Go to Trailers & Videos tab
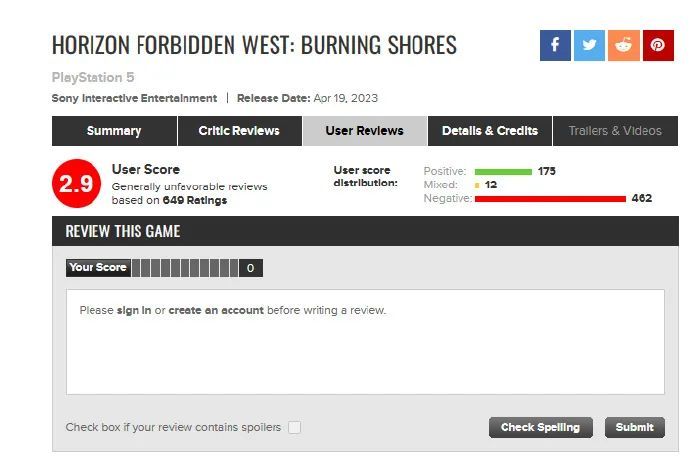Screen dimensions: 690x463 click(615, 131)
